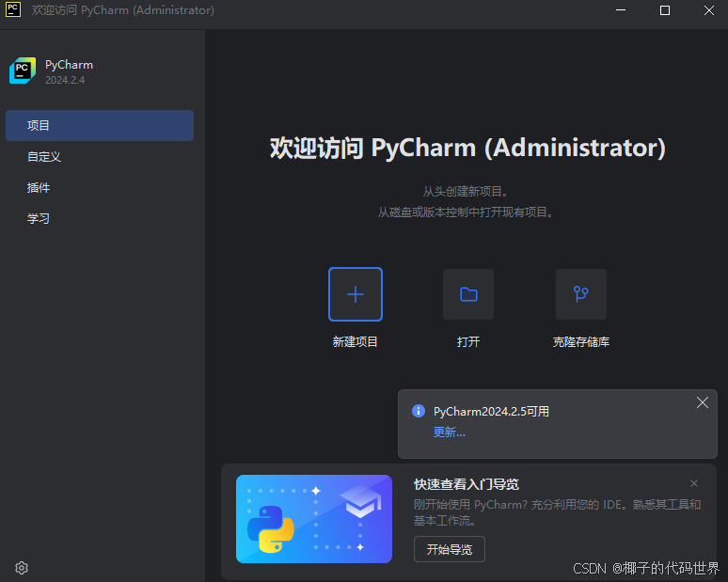Minimize the PyCharm welcome window
The height and width of the screenshot is (582, 728).
click(621, 9)
